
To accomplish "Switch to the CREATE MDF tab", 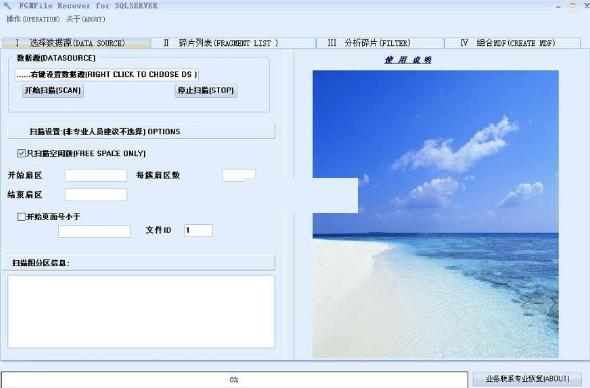I will [x=512, y=43].
